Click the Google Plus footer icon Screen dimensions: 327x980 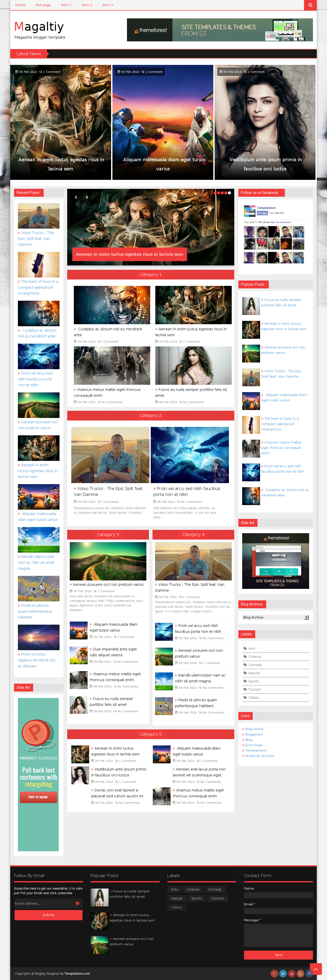coord(274,974)
